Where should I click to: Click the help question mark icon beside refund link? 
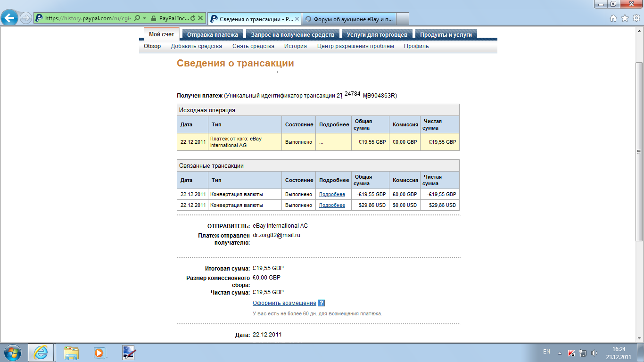tap(322, 303)
